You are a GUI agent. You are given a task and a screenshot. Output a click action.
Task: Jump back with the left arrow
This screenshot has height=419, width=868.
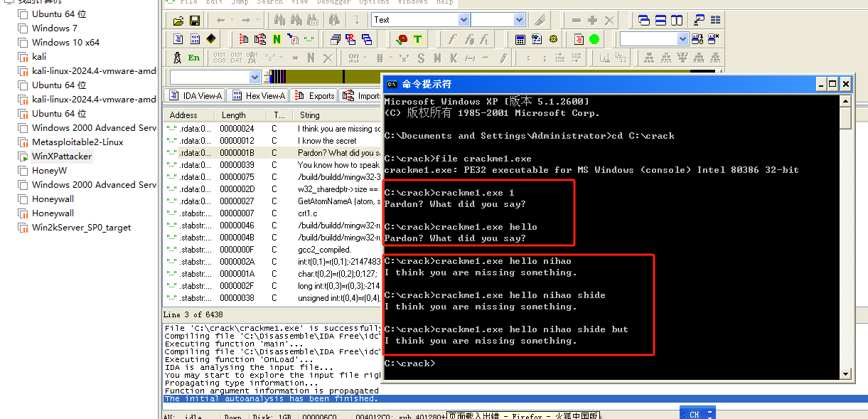(x=220, y=20)
